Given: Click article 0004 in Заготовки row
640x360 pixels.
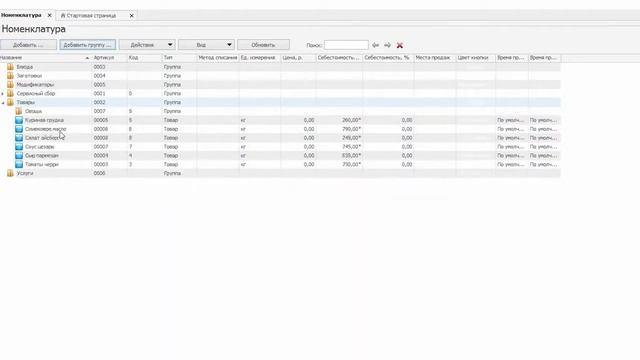Looking at the screenshot, I should click(100, 76).
